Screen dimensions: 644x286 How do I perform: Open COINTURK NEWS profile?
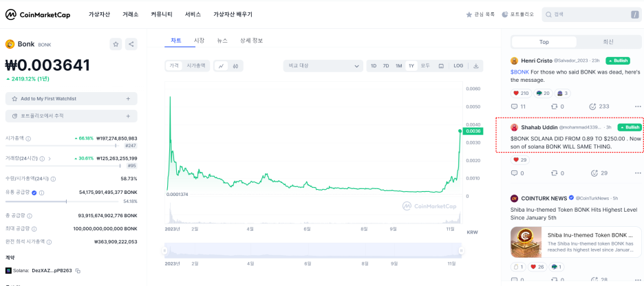544,198
